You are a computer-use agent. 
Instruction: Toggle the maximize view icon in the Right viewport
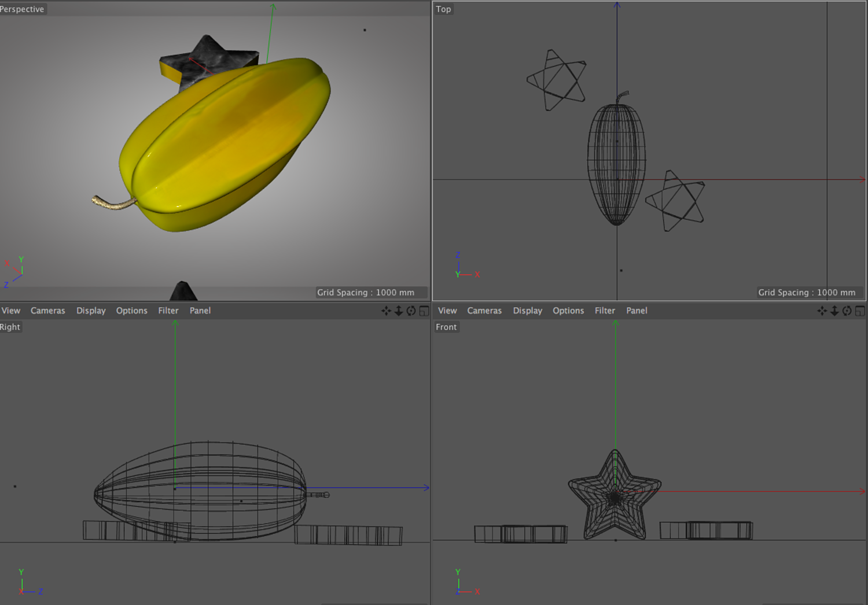click(x=424, y=311)
